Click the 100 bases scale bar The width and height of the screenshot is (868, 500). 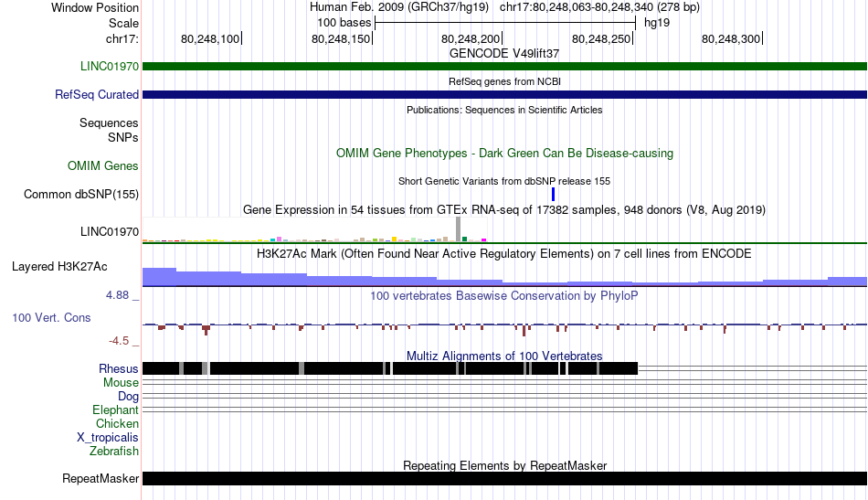[505, 23]
